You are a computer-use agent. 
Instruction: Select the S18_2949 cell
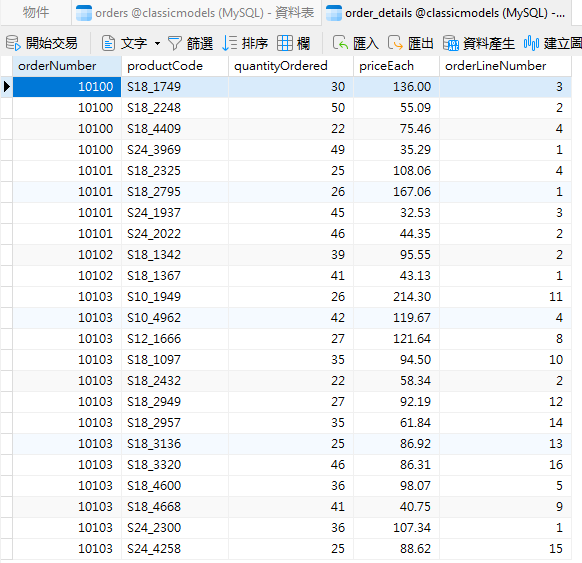175,402
